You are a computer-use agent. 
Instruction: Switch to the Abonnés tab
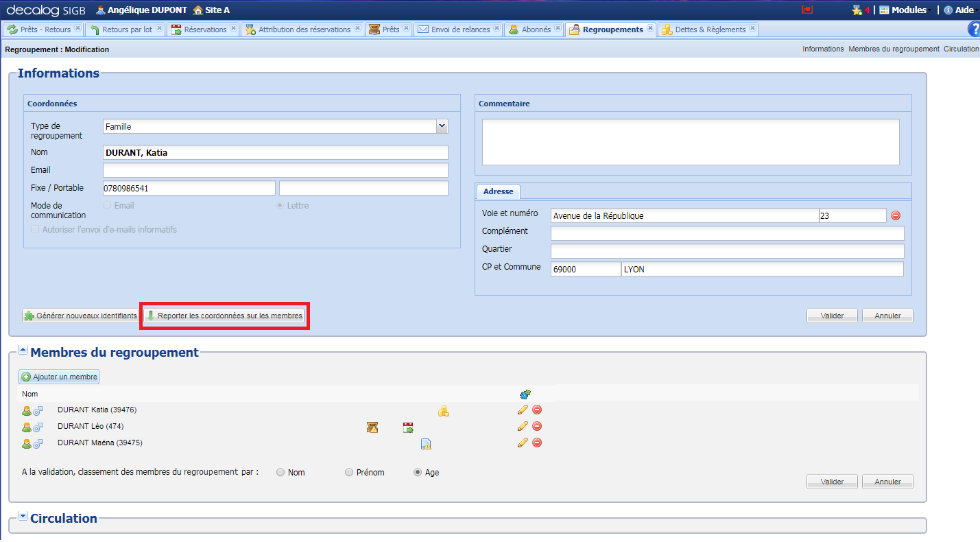click(534, 30)
